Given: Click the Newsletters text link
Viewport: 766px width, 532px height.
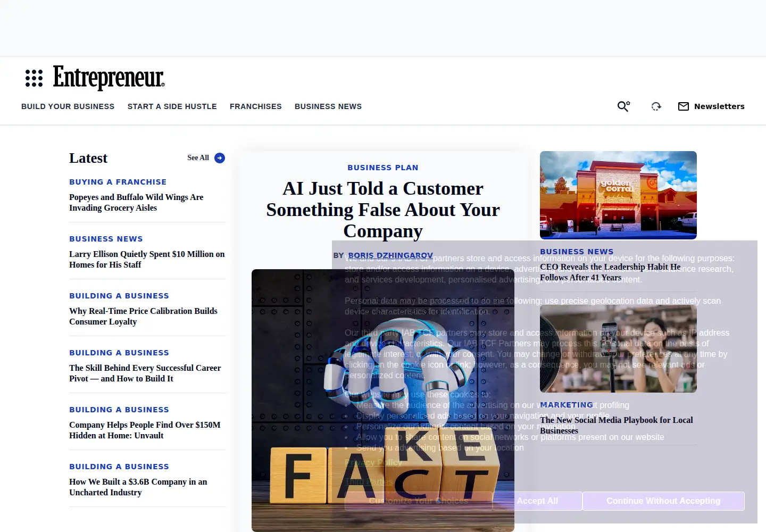Looking at the screenshot, I should tap(719, 106).
